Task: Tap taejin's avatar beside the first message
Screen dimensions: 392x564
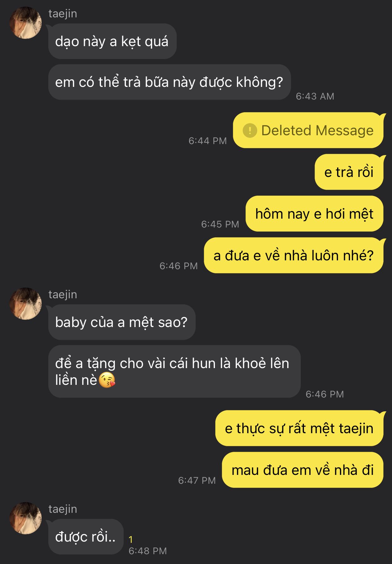Action: pyautogui.click(x=26, y=23)
